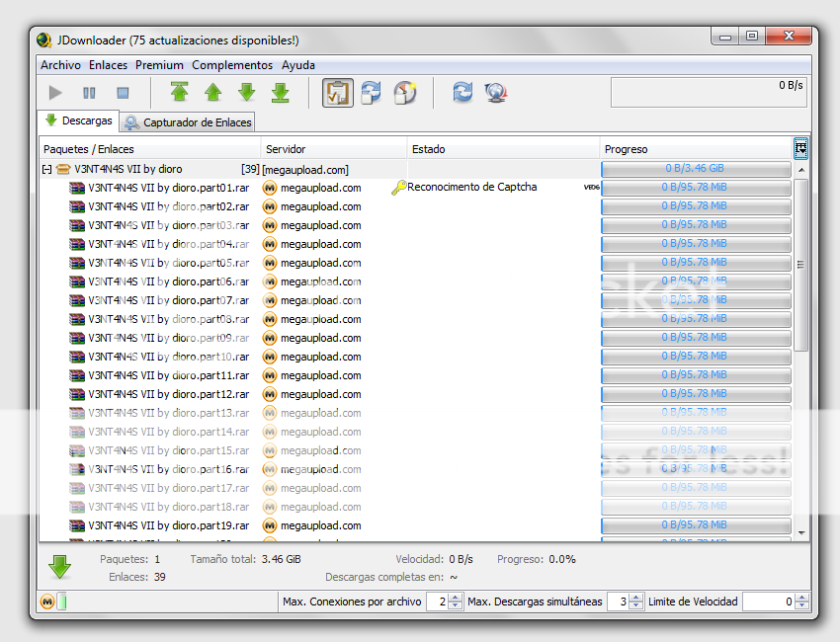Decrease Limite de Velocidad with the down arrow
Viewport: 840px width, 642px height.
pos(801,605)
